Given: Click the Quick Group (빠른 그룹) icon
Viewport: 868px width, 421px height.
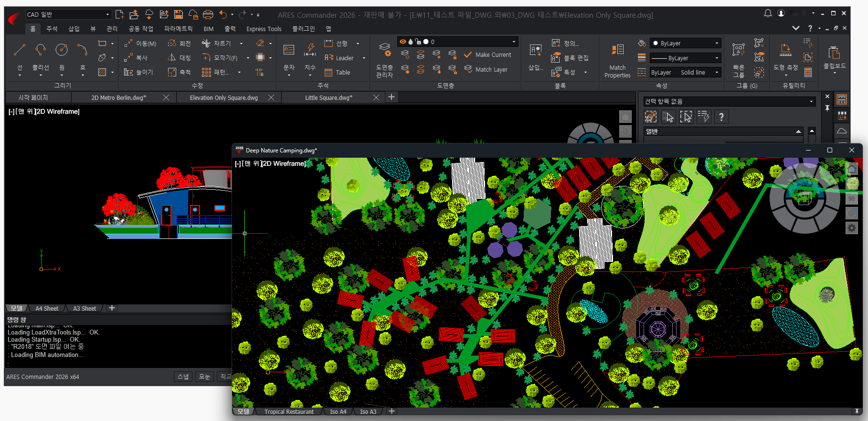Looking at the screenshot, I should coord(739,50).
